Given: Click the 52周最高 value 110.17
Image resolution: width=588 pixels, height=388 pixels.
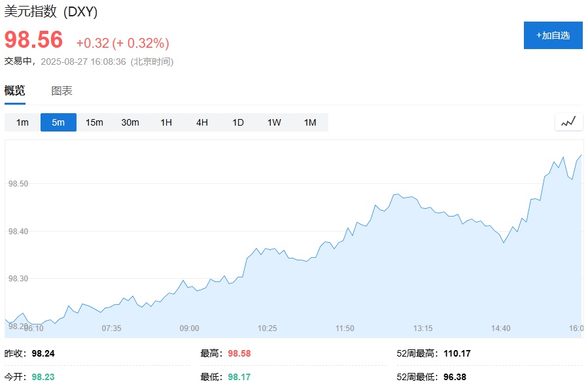Looking at the screenshot, I should click(457, 353).
